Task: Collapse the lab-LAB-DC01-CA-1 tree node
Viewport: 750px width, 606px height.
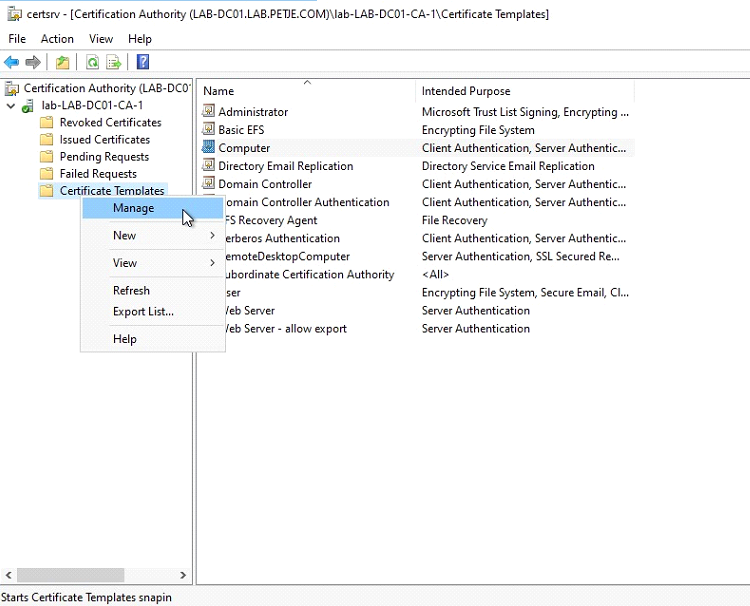Action: pyautogui.click(x=11, y=106)
